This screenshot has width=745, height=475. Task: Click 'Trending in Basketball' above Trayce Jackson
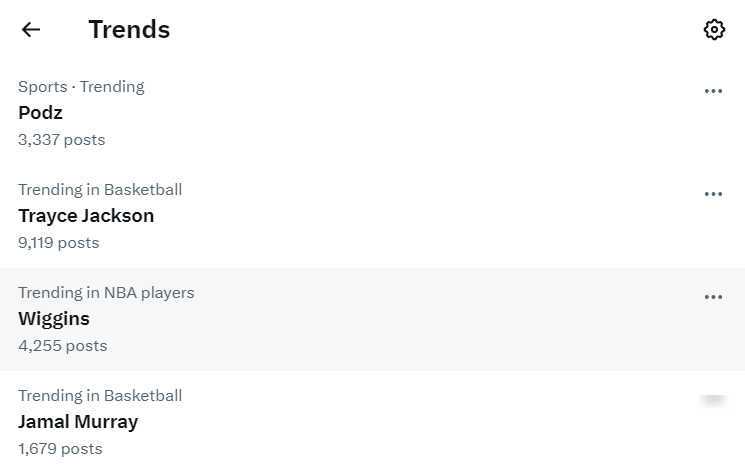[100, 190]
